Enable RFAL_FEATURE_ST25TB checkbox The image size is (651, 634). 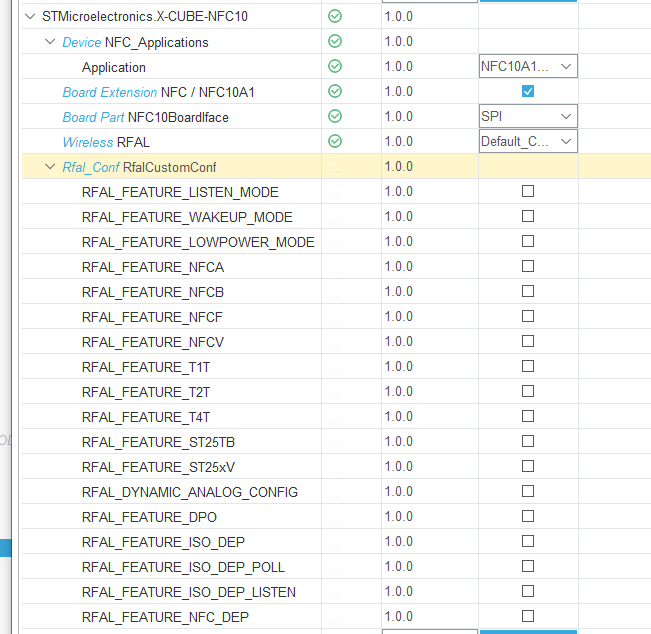coord(528,441)
